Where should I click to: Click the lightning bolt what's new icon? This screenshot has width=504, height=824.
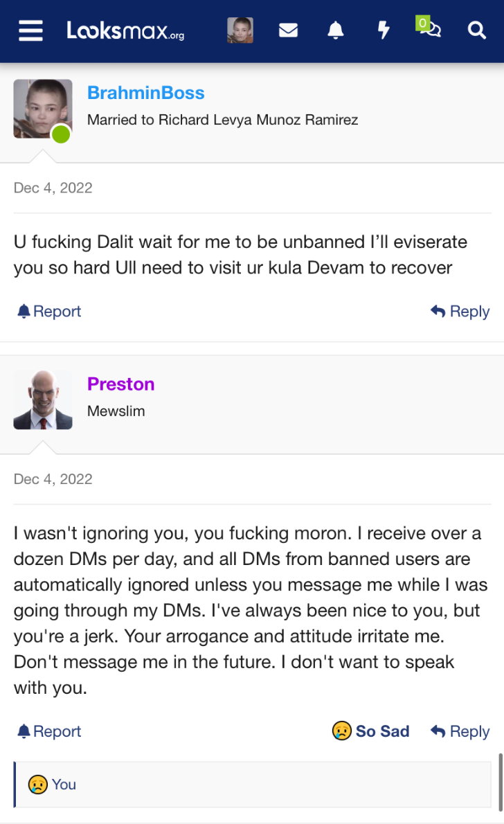tap(384, 30)
